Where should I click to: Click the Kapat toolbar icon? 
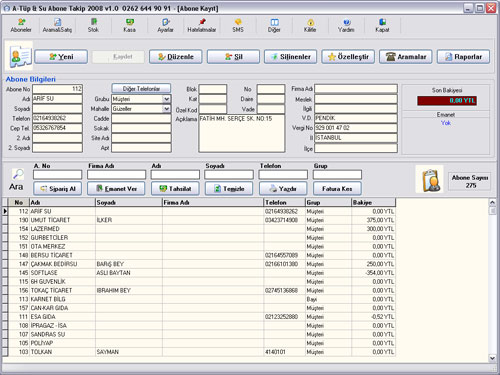[x=382, y=25]
